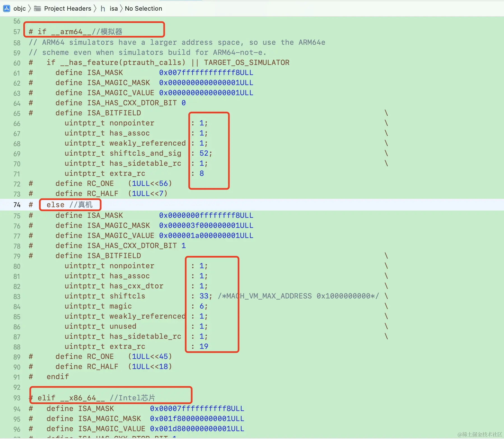Click value 0x007ffffffffffff8ULL on line 61
Viewport: 504px width, 439px height.
(206, 73)
